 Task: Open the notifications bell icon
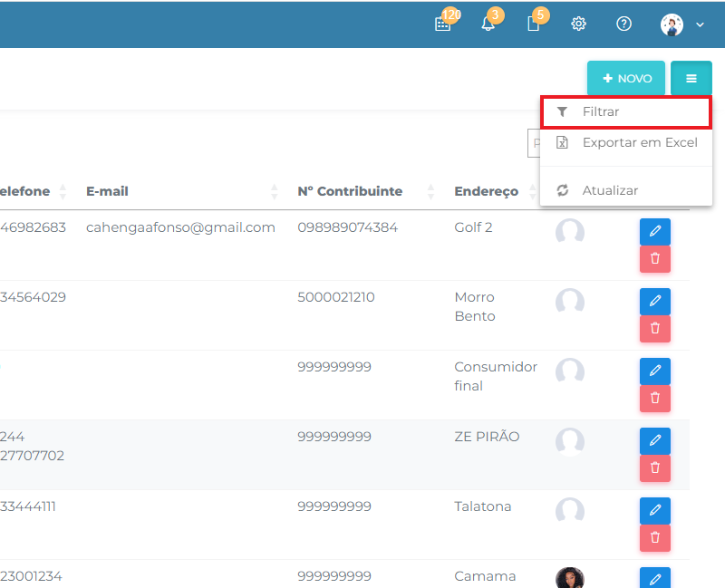coord(488,24)
